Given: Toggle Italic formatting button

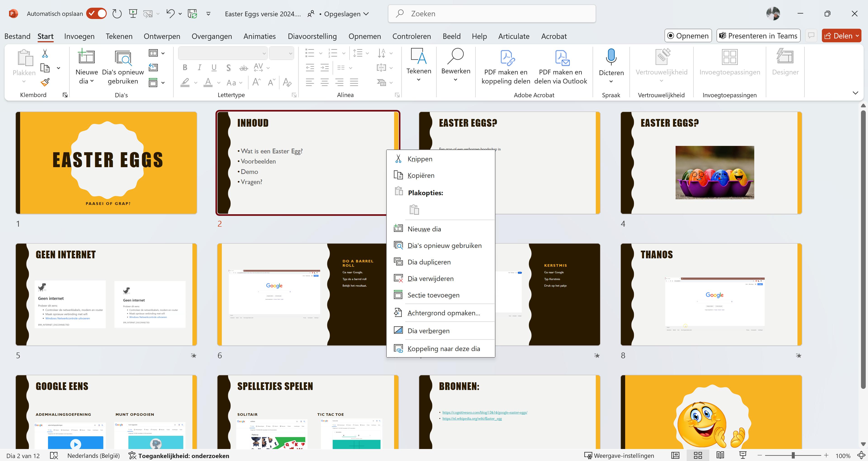Looking at the screenshot, I should point(199,68).
